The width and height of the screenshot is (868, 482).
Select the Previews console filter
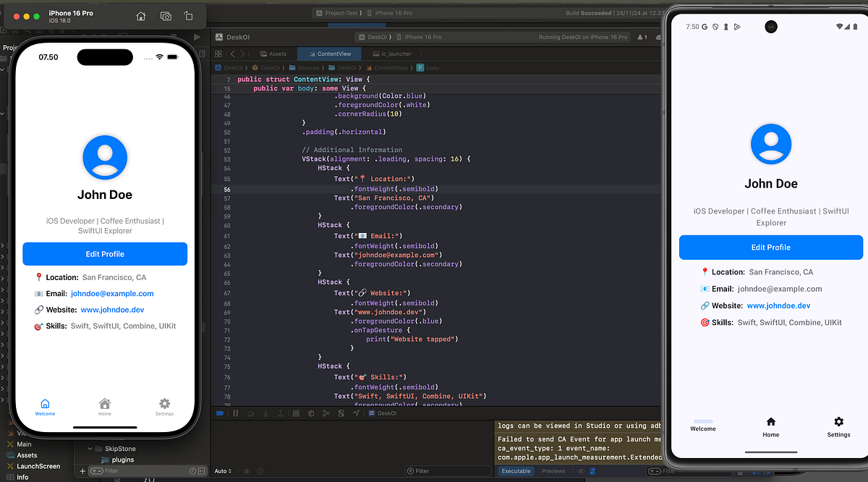tap(553, 471)
